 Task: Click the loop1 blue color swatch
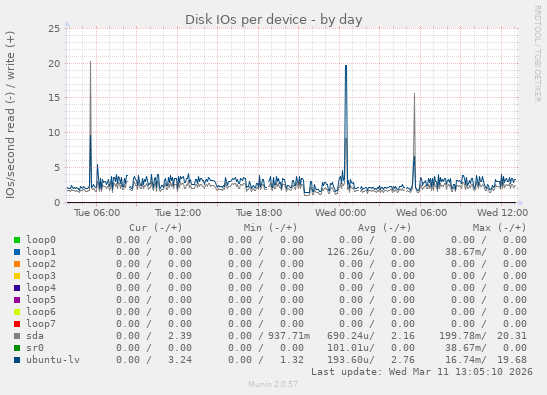click(x=17, y=252)
